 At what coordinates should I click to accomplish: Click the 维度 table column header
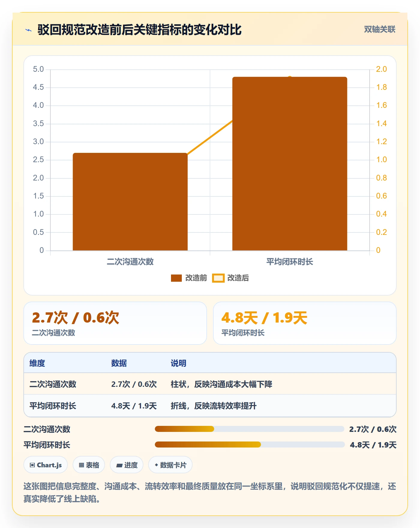(37, 363)
